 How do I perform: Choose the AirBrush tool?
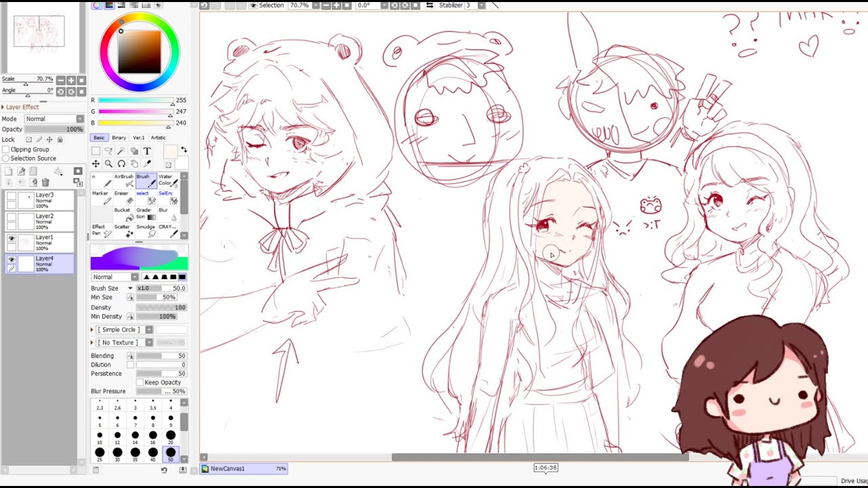coord(123,180)
